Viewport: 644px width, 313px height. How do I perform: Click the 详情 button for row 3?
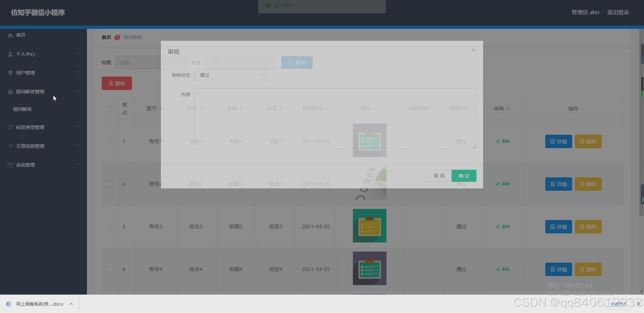(559, 227)
